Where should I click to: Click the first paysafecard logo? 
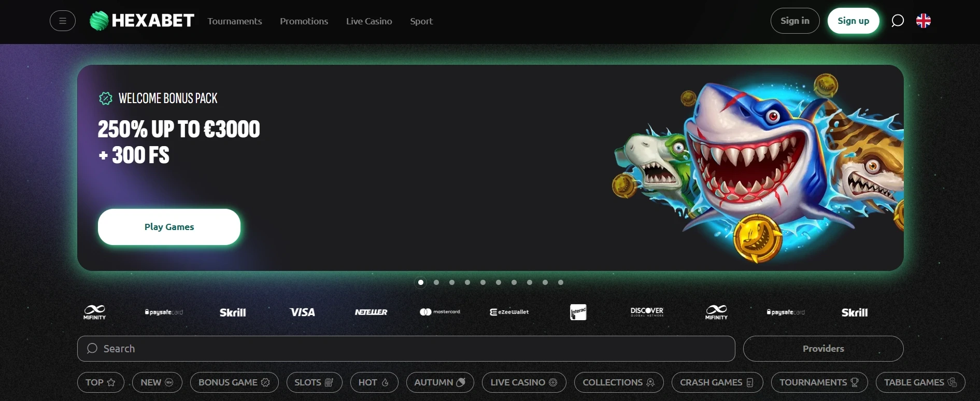tap(164, 312)
